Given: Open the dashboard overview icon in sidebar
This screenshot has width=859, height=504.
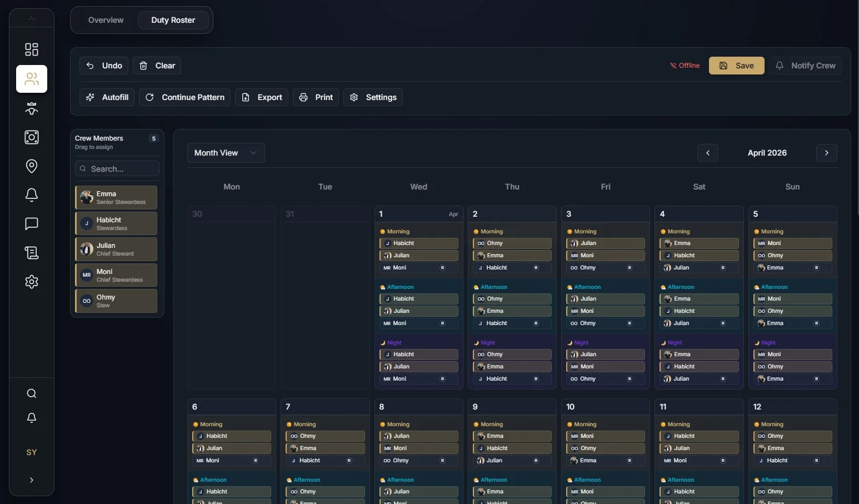Looking at the screenshot, I should click(x=31, y=49).
